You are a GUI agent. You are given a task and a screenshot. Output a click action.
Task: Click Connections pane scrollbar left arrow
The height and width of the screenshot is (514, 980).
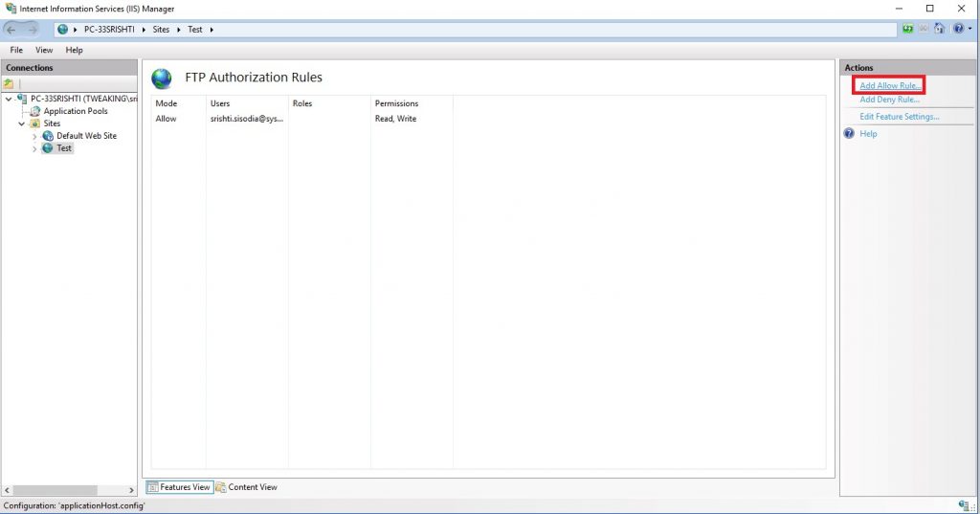tap(8, 490)
